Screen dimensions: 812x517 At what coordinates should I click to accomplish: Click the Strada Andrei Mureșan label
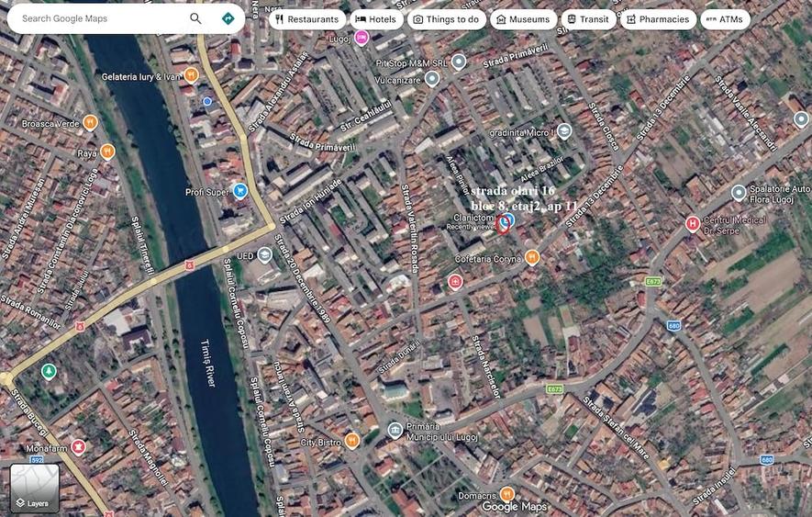click(23, 219)
